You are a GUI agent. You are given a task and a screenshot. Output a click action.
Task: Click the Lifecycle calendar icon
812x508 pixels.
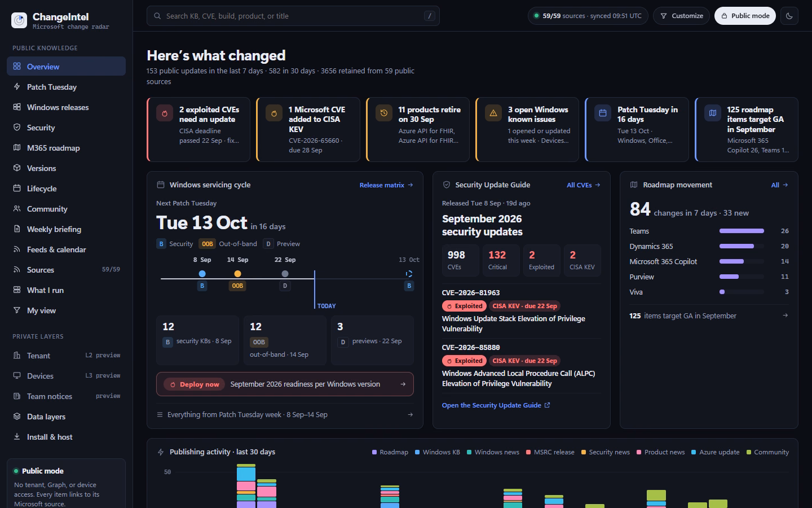click(17, 189)
